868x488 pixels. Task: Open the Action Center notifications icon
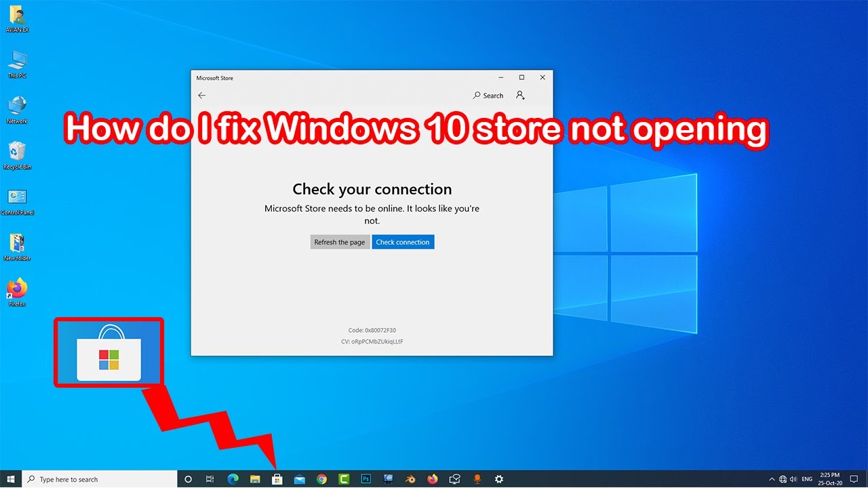click(854, 479)
